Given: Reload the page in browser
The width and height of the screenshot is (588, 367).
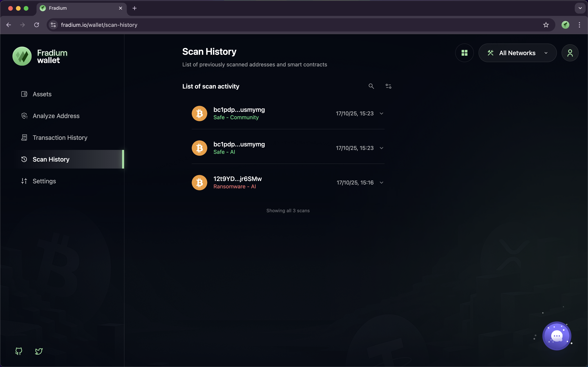Looking at the screenshot, I should pyautogui.click(x=36, y=25).
